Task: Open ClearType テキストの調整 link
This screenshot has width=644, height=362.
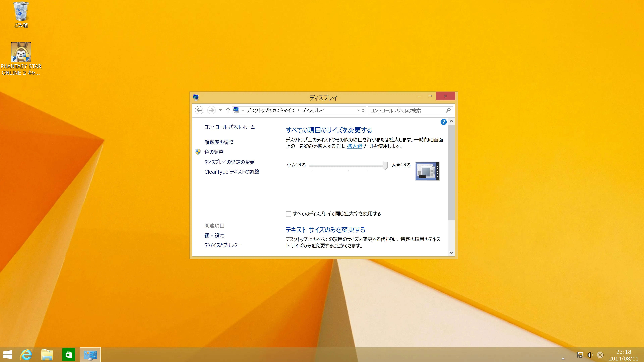Action: pyautogui.click(x=232, y=172)
